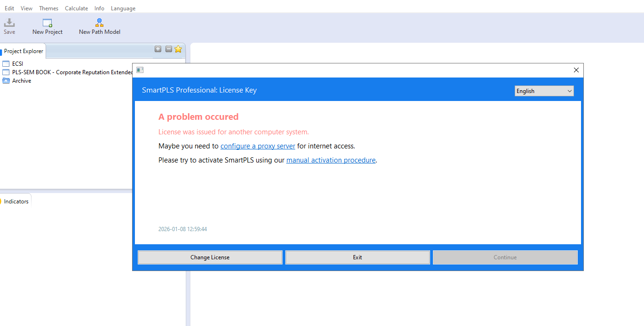Create a project via New Project icon
The image size is (644, 326).
pos(47,23)
